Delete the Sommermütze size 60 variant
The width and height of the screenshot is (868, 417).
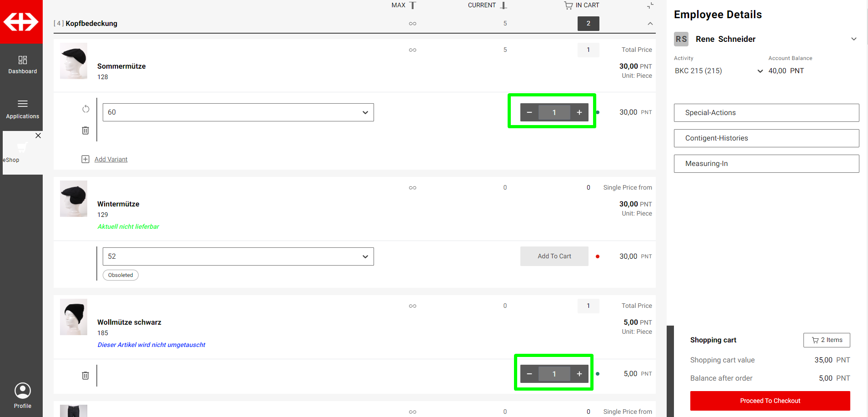85,131
